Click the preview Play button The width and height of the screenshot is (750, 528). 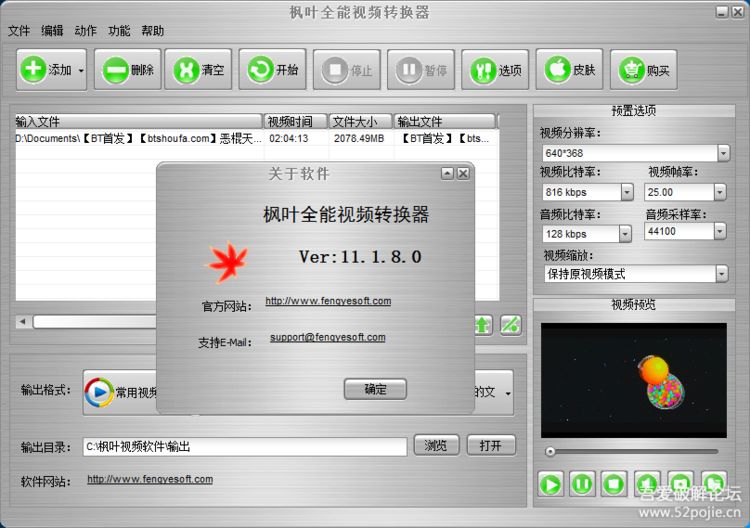(551, 485)
